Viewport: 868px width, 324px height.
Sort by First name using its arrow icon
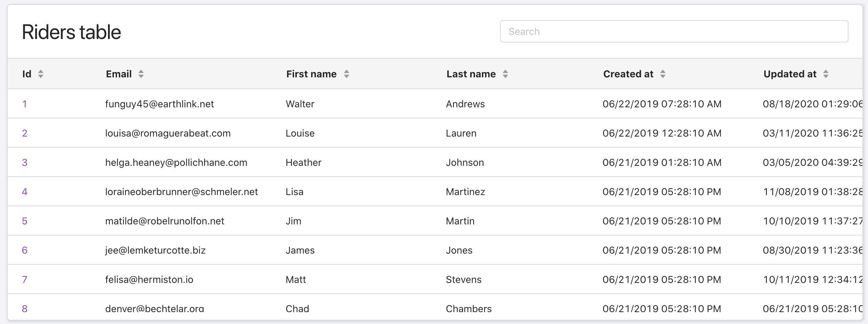347,74
